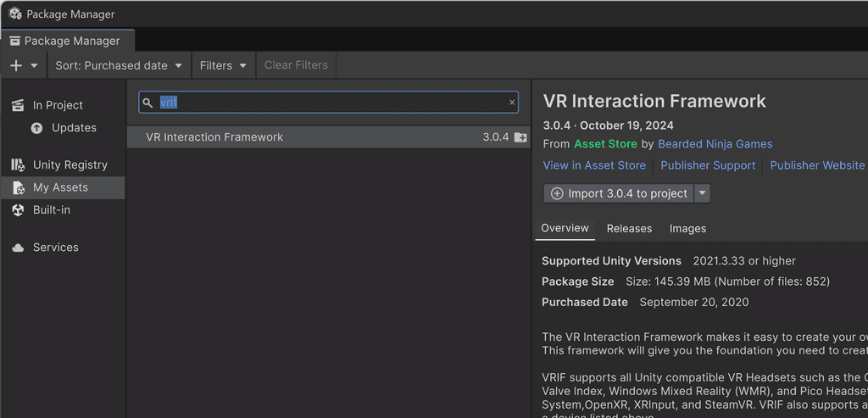Click the September 20, 2020 purchased date
Viewport: 868px width, 418px height.
point(694,303)
